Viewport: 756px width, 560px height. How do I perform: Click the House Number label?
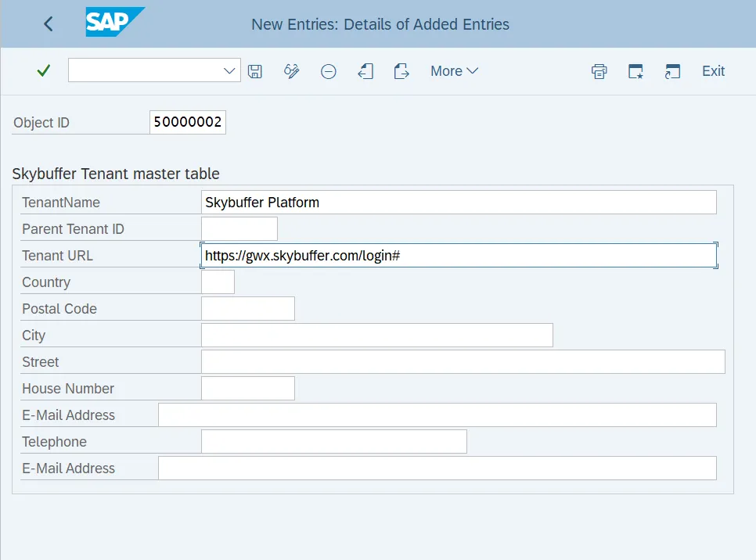click(x=68, y=389)
